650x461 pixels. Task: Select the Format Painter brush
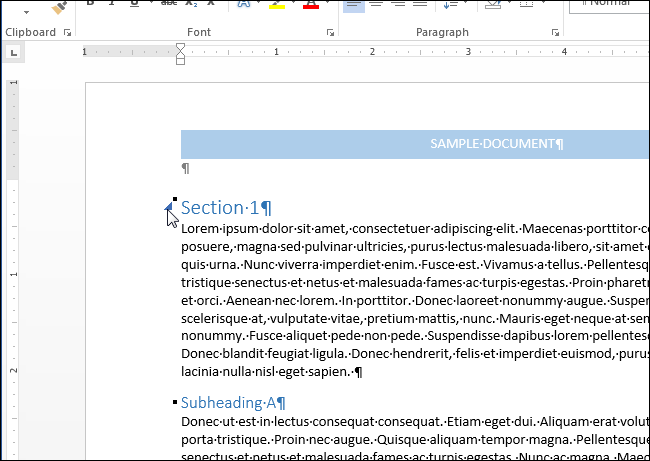(58, 5)
